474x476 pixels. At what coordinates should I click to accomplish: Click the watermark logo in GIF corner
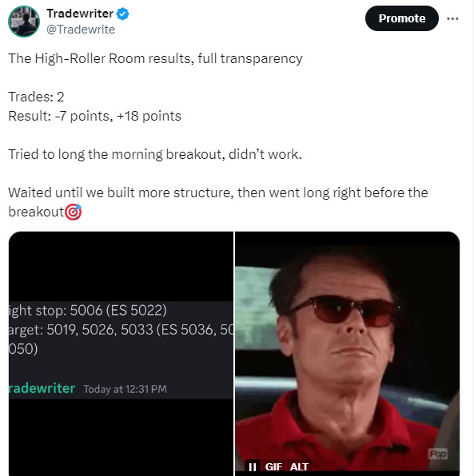click(x=438, y=454)
